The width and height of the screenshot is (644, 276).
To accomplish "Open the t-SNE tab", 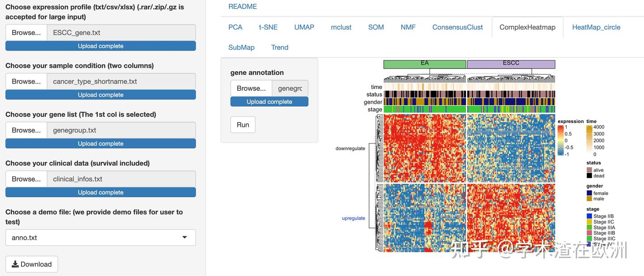I will tap(268, 27).
